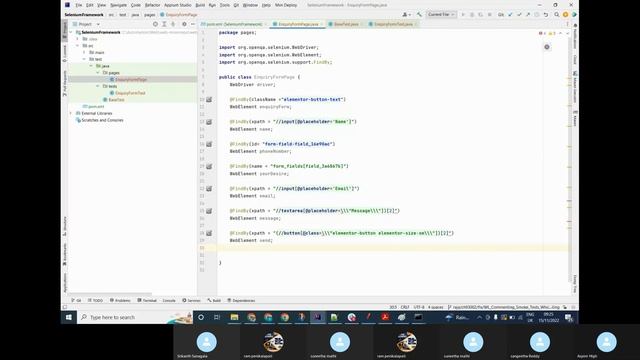640x360 pixels.
Task: Open the Problems tool window button
Action: [x=120, y=300]
